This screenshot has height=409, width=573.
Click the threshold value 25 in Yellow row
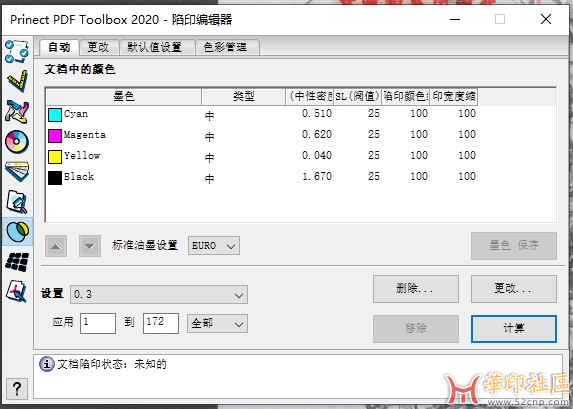click(x=373, y=155)
